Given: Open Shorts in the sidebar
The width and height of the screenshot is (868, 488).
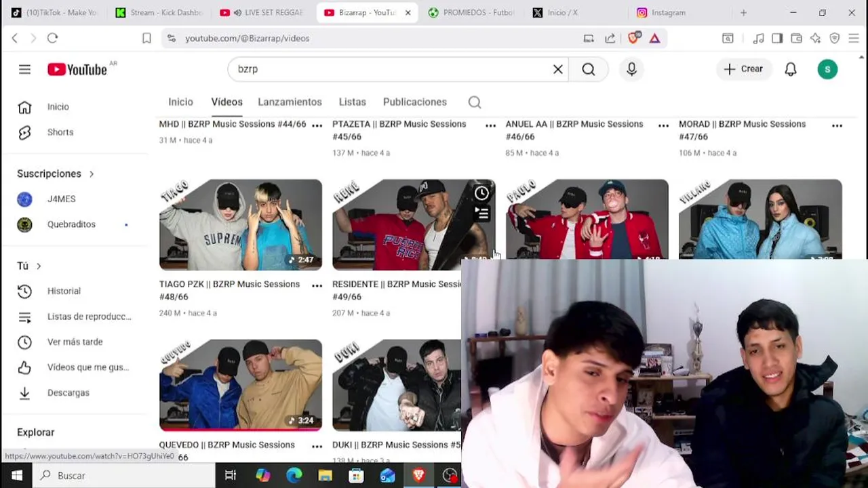Looking at the screenshot, I should coord(75,132).
